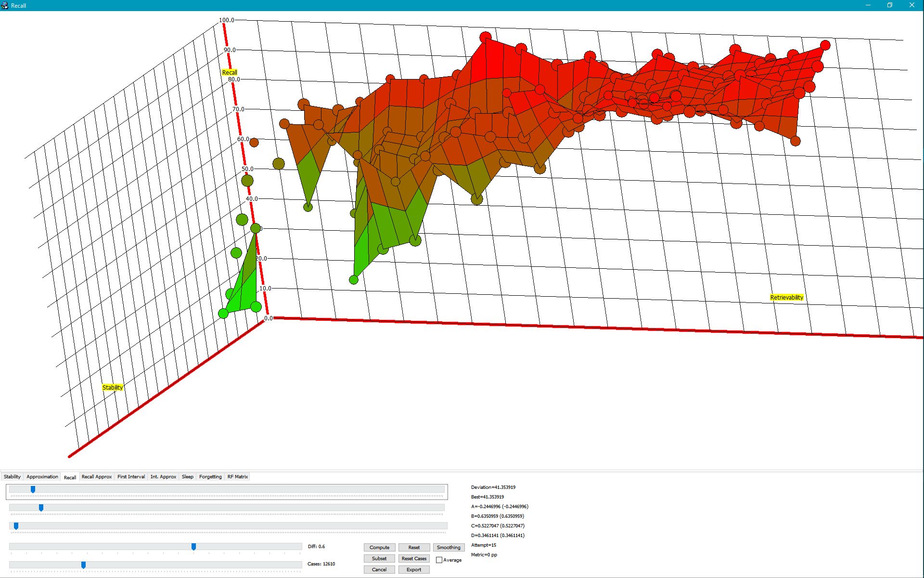Open the Sleep tab
924x578 pixels.
188,476
